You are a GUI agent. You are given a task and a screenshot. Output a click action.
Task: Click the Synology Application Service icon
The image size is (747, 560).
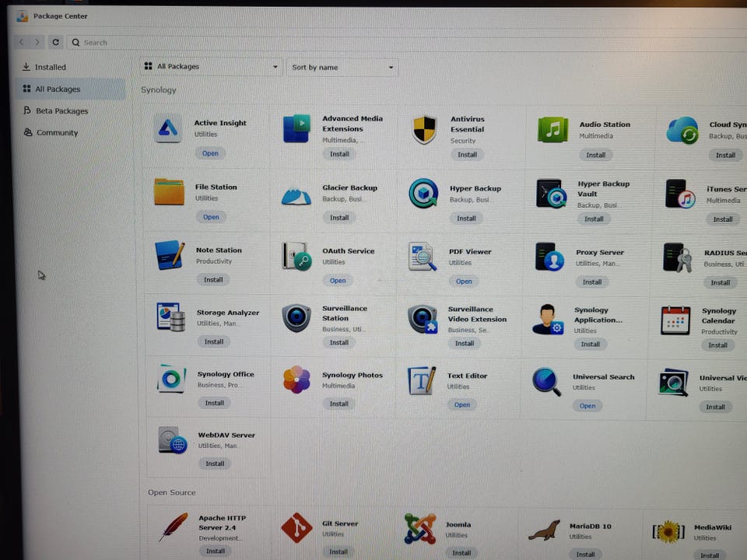pos(548,320)
